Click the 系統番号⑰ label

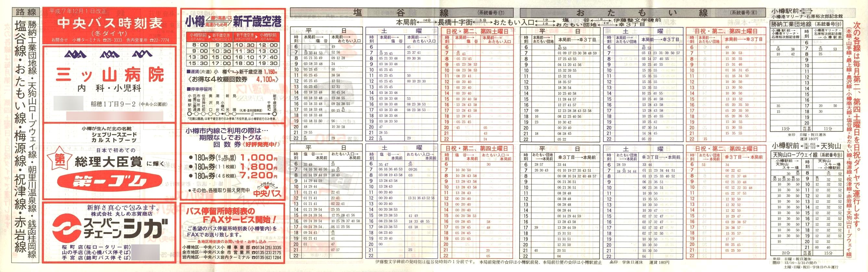(x=491, y=13)
